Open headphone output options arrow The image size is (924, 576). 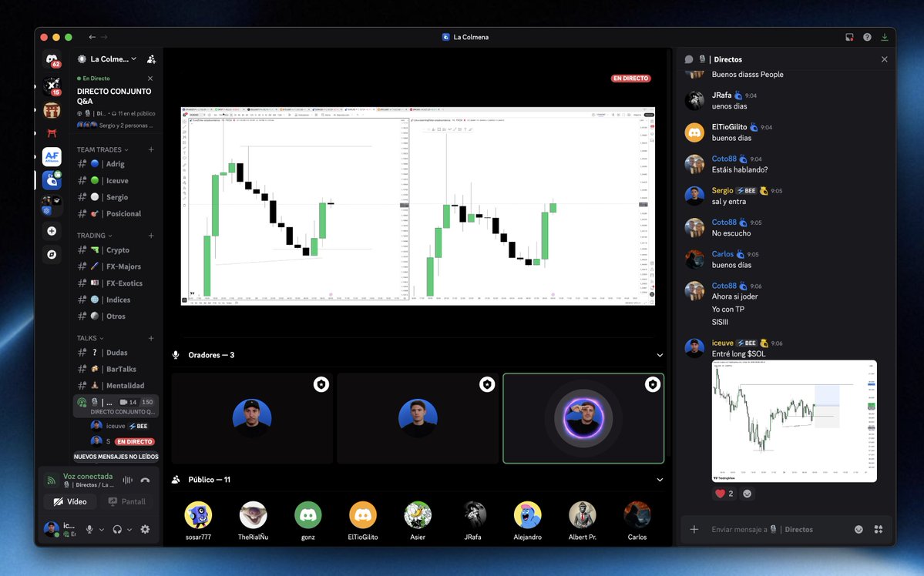129,530
